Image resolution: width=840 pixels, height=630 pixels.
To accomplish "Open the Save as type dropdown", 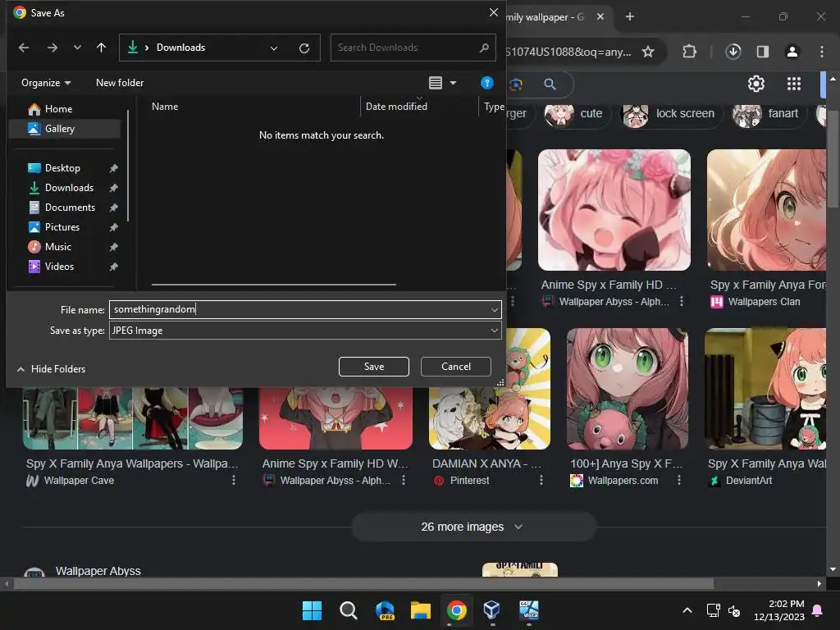I will point(305,331).
